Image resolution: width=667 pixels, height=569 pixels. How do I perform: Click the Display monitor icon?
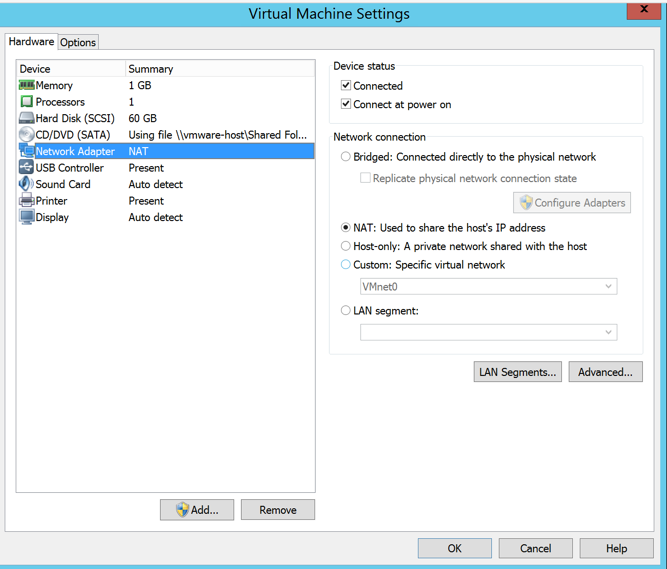pyautogui.click(x=26, y=217)
